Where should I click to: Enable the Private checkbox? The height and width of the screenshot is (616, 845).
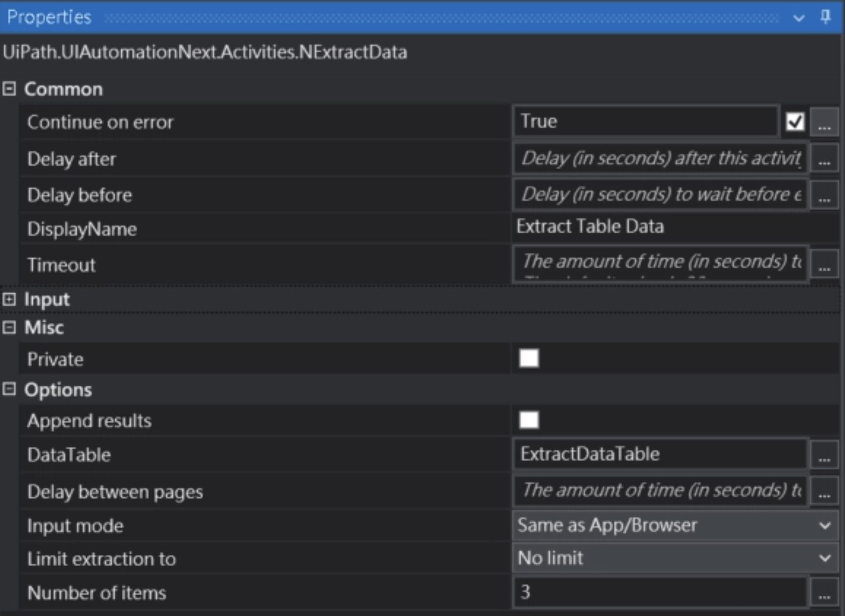[x=528, y=359]
